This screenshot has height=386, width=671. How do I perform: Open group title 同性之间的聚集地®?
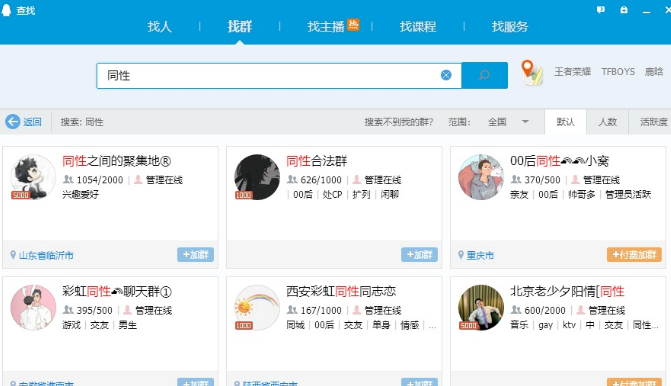116,161
